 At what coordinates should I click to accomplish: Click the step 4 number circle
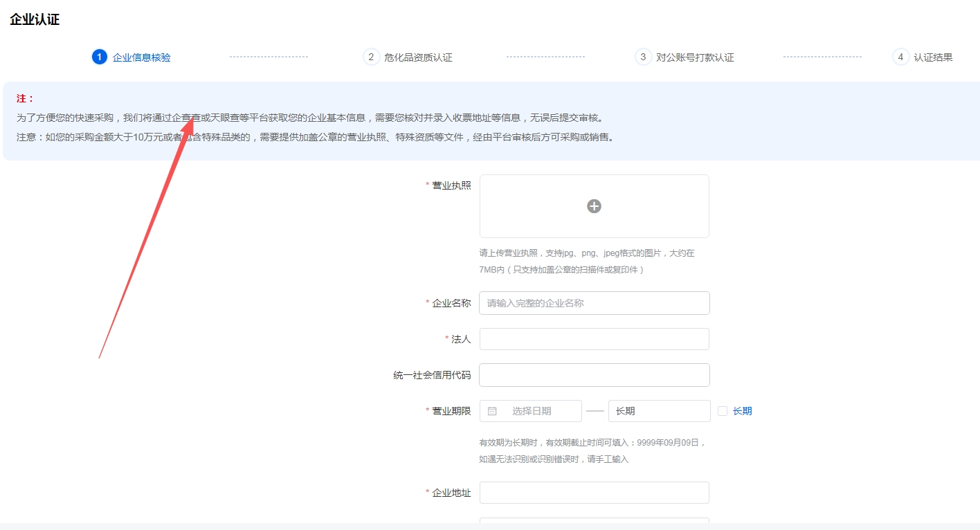(900, 57)
